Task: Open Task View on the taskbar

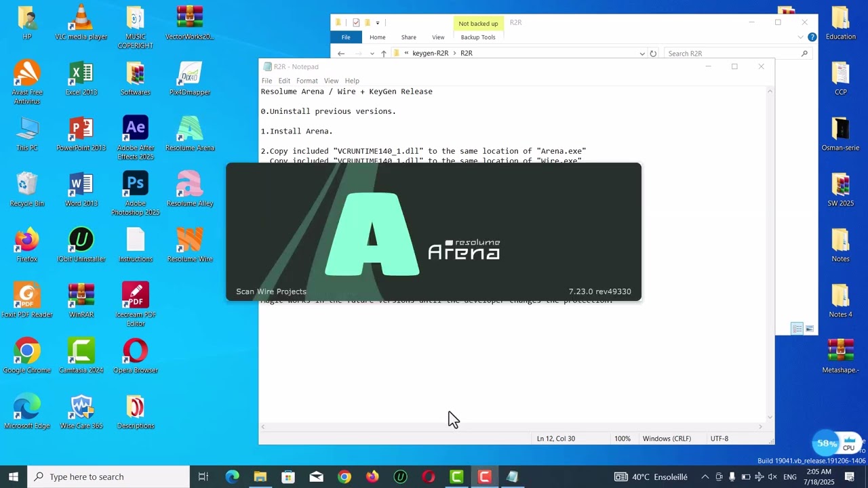Action: pos(203,476)
